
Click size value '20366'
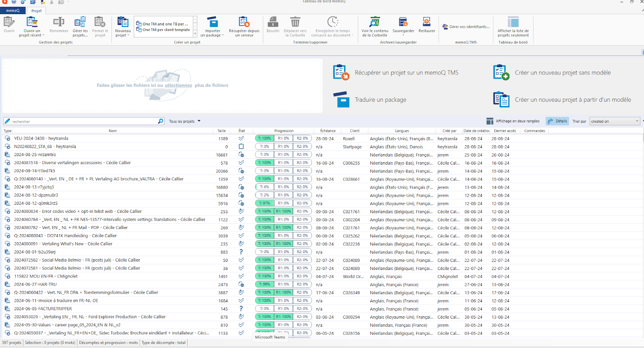click(x=222, y=171)
